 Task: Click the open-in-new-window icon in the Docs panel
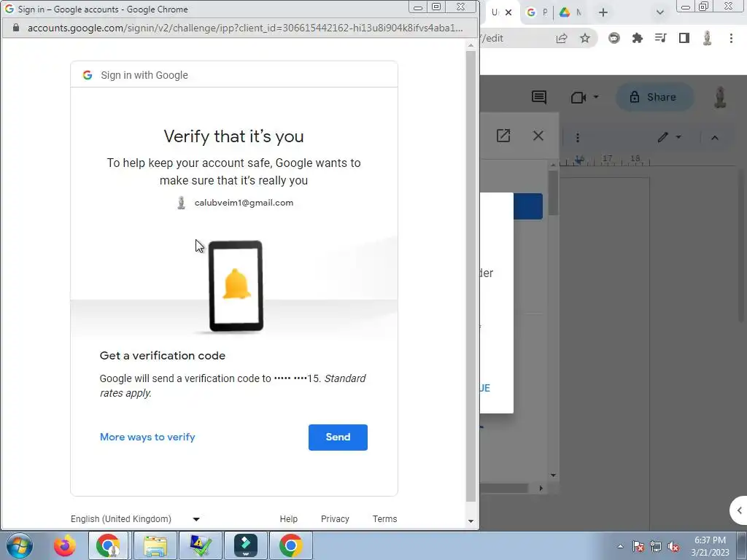click(x=503, y=136)
